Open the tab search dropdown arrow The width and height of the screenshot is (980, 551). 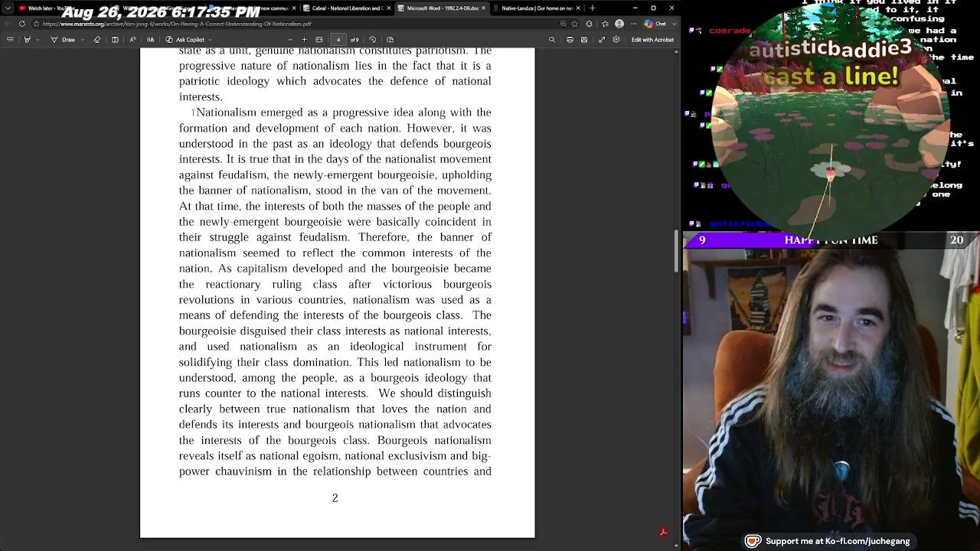[x=8, y=8]
